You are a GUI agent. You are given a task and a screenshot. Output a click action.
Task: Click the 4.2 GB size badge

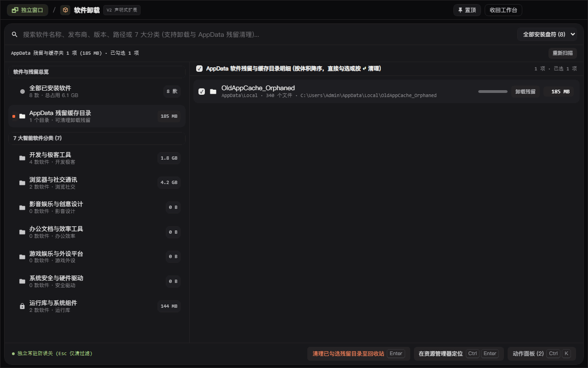tap(169, 183)
